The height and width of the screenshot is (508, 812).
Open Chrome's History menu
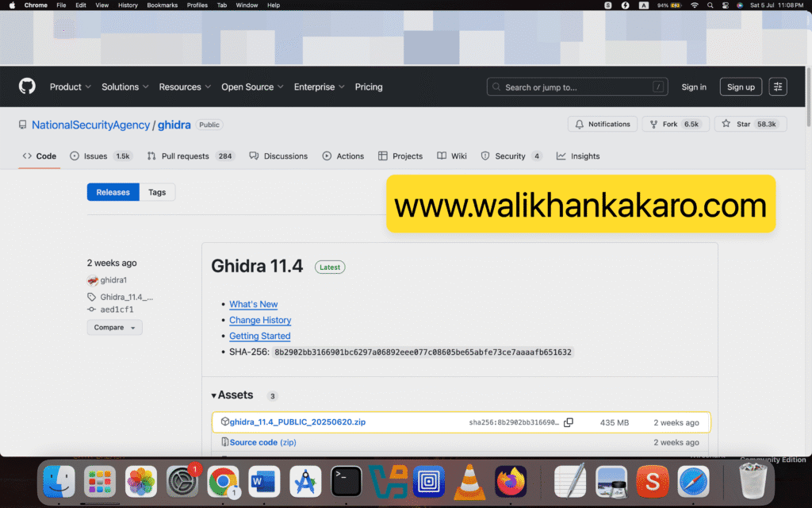[128, 6]
